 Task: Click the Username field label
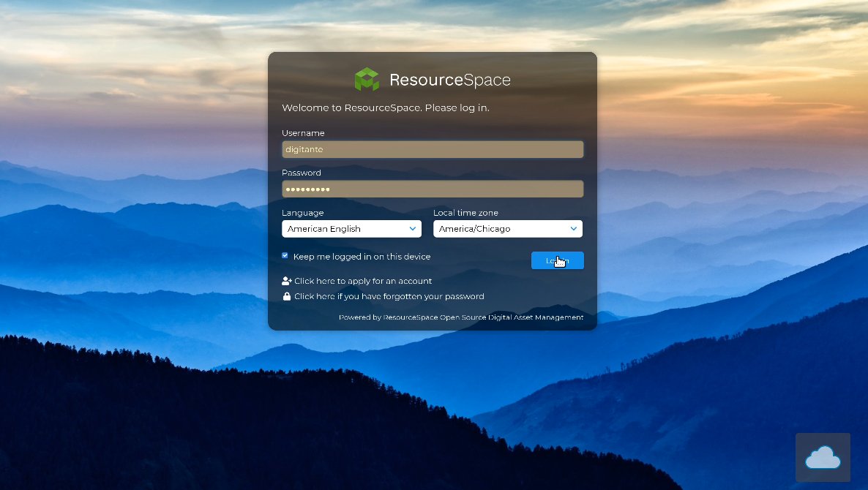coord(303,133)
